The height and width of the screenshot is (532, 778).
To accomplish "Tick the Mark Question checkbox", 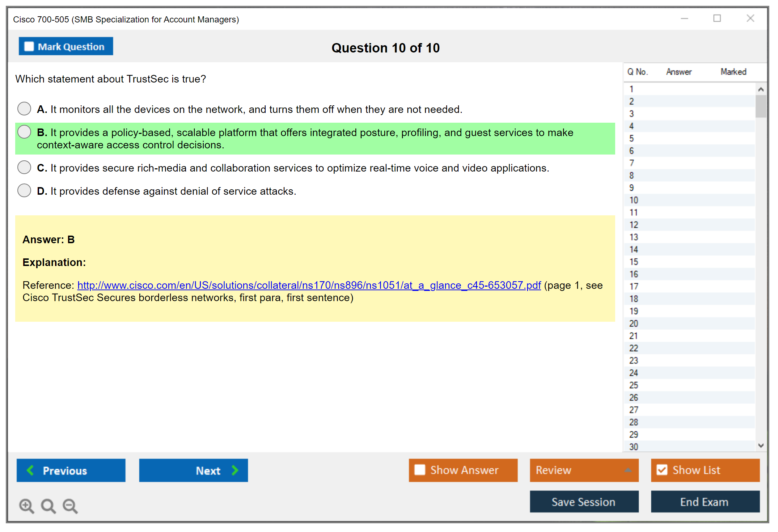I will [29, 46].
